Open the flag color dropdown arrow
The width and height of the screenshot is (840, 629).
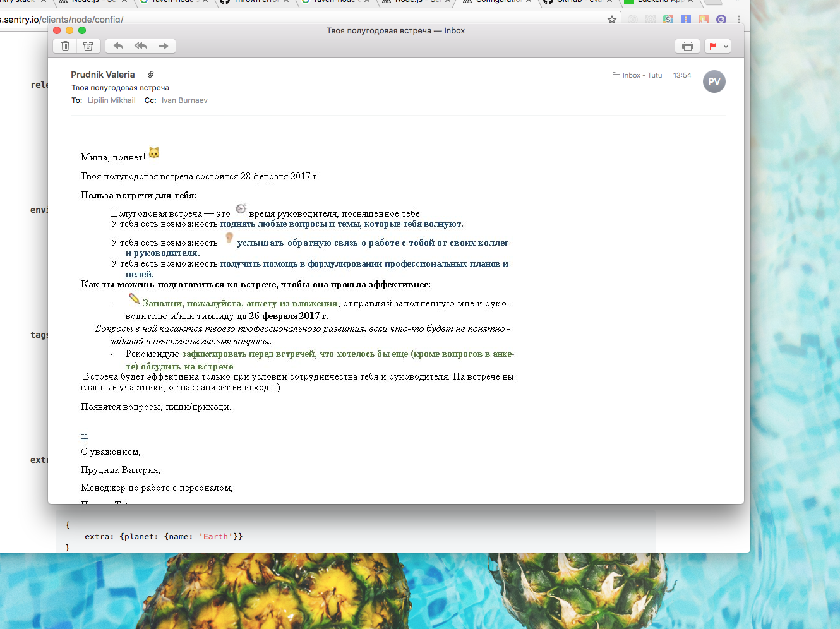click(x=726, y=46)
